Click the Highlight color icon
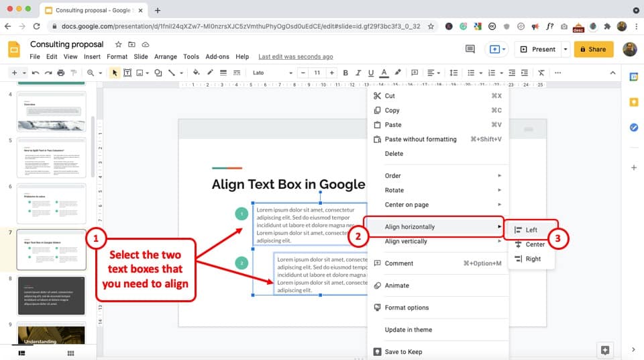This screenshot has width=644, height=360. point(398,73)
